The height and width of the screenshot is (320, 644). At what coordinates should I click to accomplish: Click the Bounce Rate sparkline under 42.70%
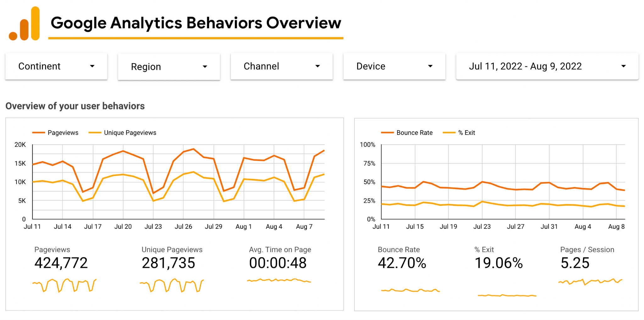[410, 291]
